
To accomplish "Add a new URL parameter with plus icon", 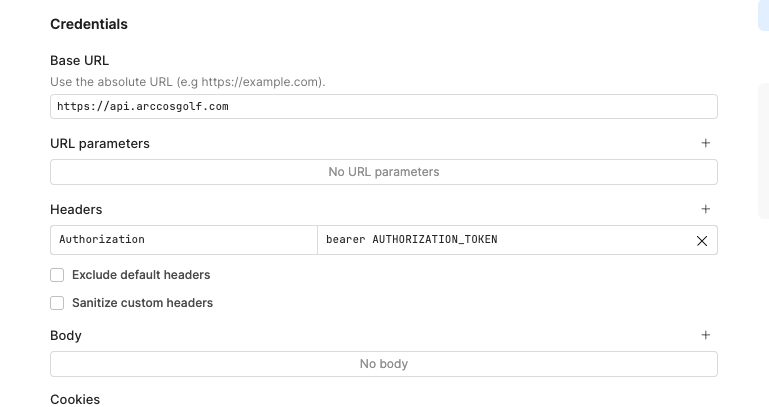I will (705, 143).
